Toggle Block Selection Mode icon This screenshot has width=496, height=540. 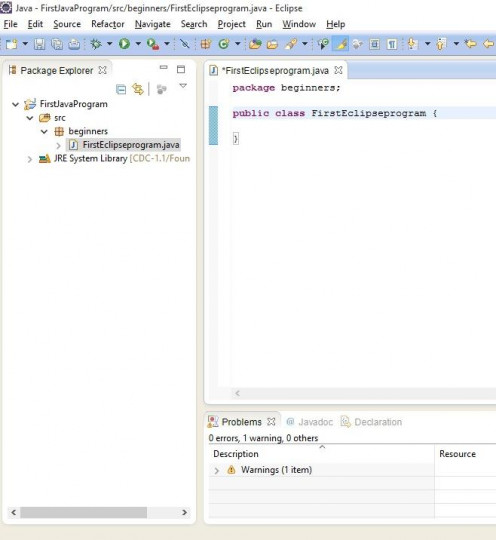(374, 44)
